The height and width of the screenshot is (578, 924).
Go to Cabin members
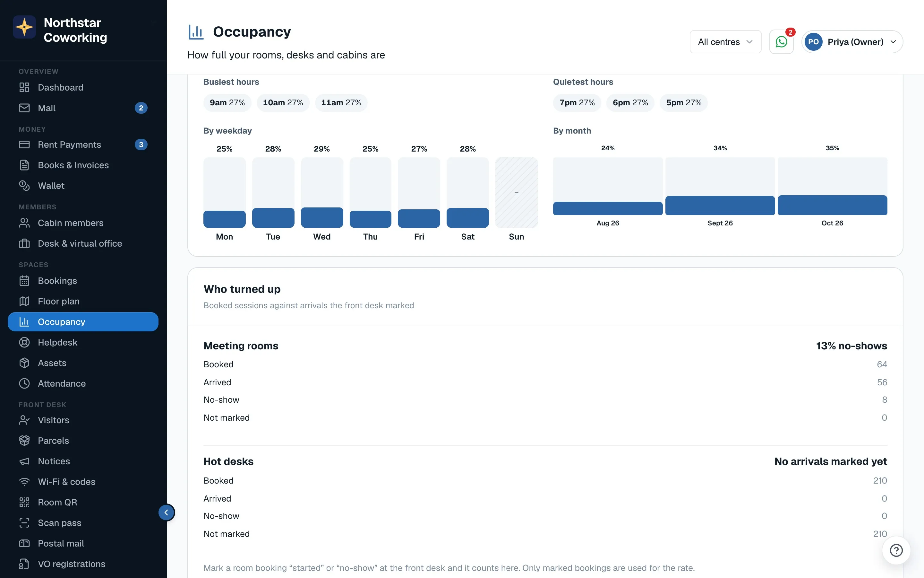point(83,223)
